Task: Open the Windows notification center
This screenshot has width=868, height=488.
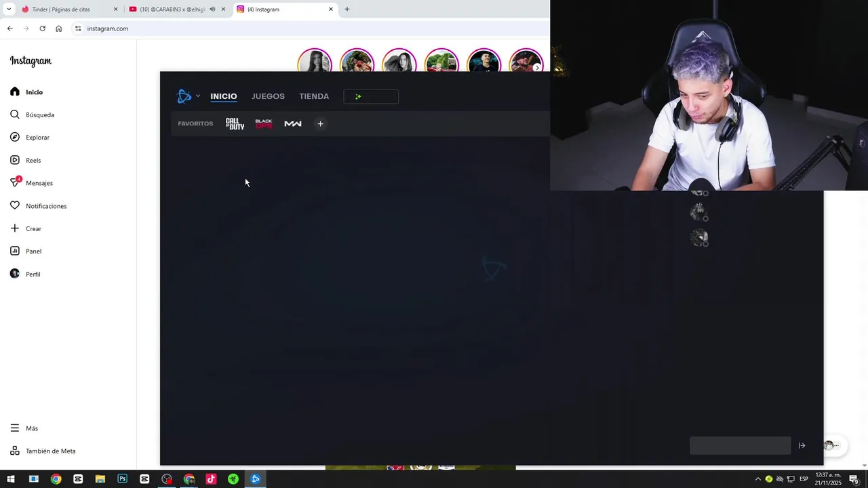Action: [854, 479]
